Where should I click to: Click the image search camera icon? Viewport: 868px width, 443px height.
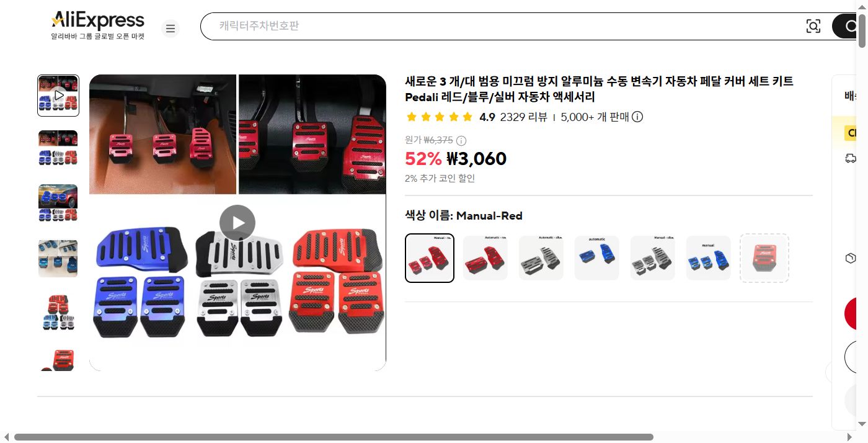click(x=813, y=26)
